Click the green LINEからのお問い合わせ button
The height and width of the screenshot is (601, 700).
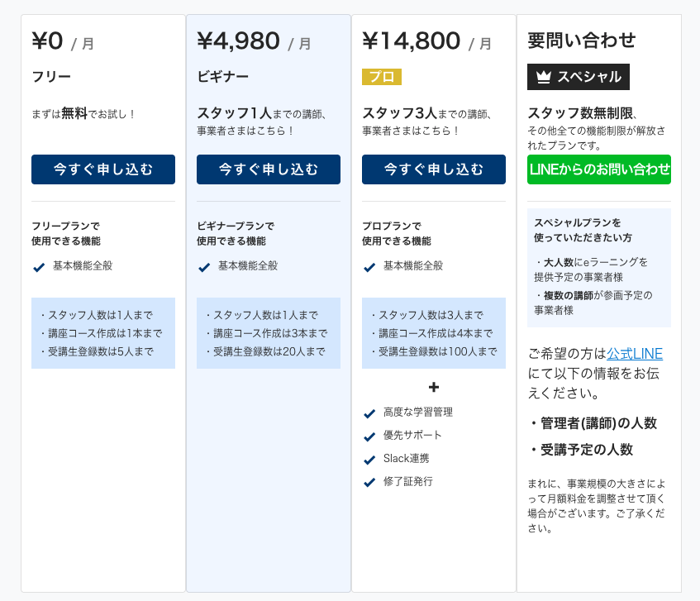598,169
